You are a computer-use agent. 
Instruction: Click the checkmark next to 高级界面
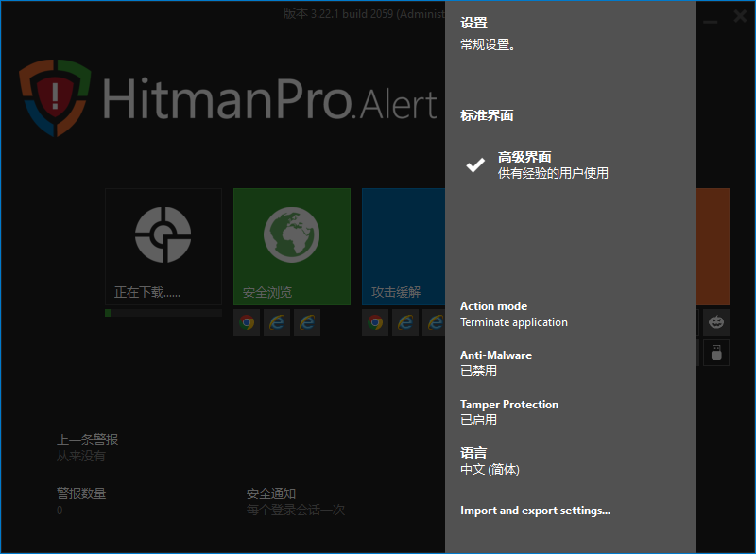[475, 164]
